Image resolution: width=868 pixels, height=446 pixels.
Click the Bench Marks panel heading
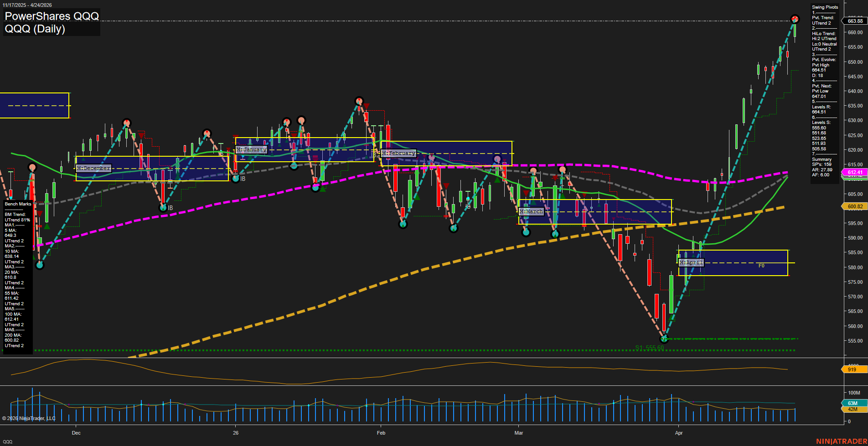pyautogui.click(x=18, y=204)
